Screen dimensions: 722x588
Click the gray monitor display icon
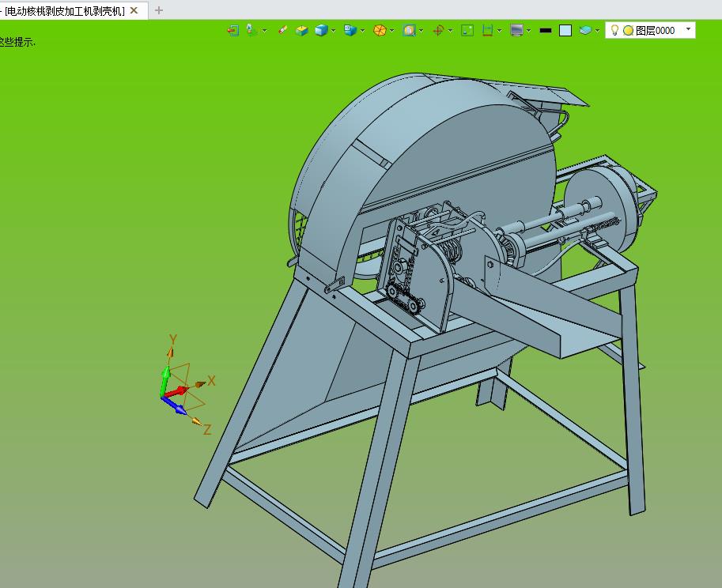click(x=516, y=30)
